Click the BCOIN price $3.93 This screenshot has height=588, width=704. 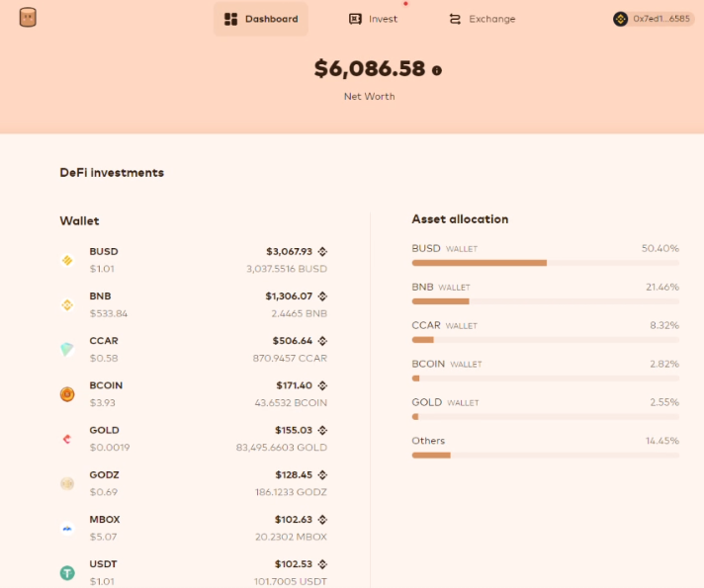pos(103,402)
